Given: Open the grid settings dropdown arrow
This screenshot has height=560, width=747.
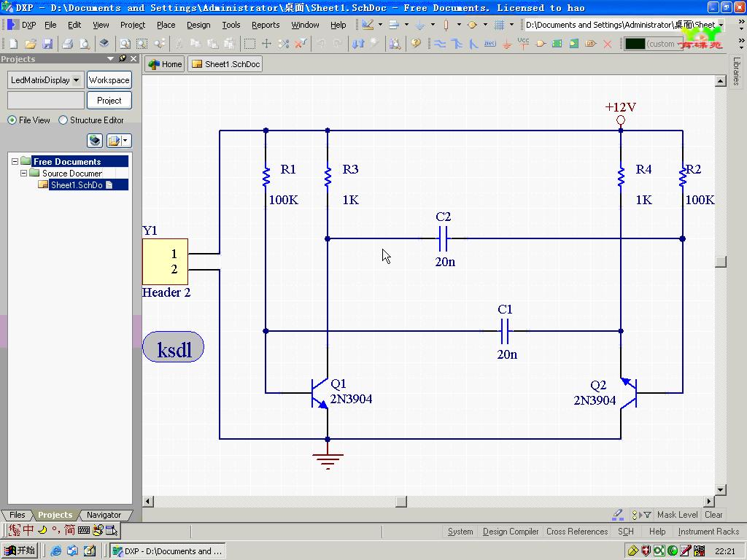Looking at the screenshot, I should click(511, 25).
